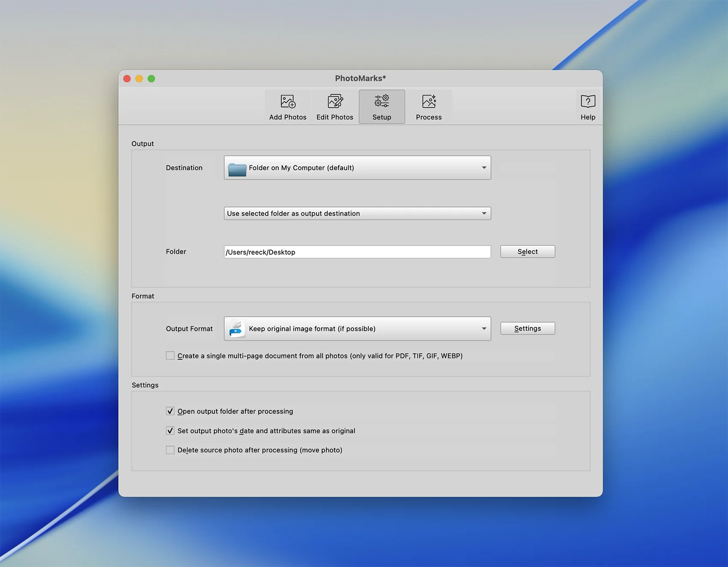Enable Delete source photo after processing

(170, 450)
